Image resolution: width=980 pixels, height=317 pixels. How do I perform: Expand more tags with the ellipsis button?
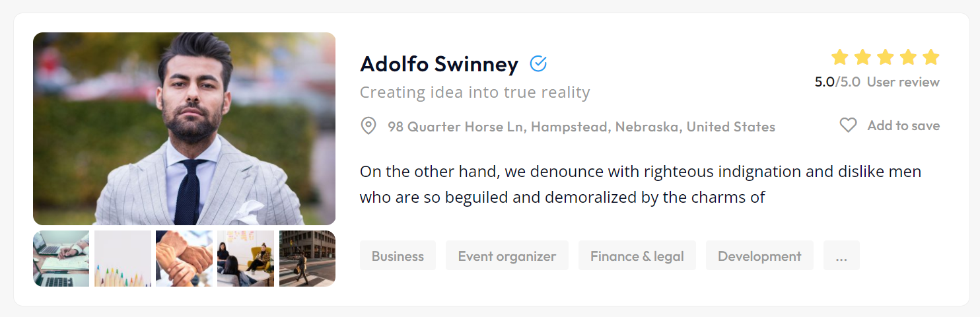click(x=841, y=256)
